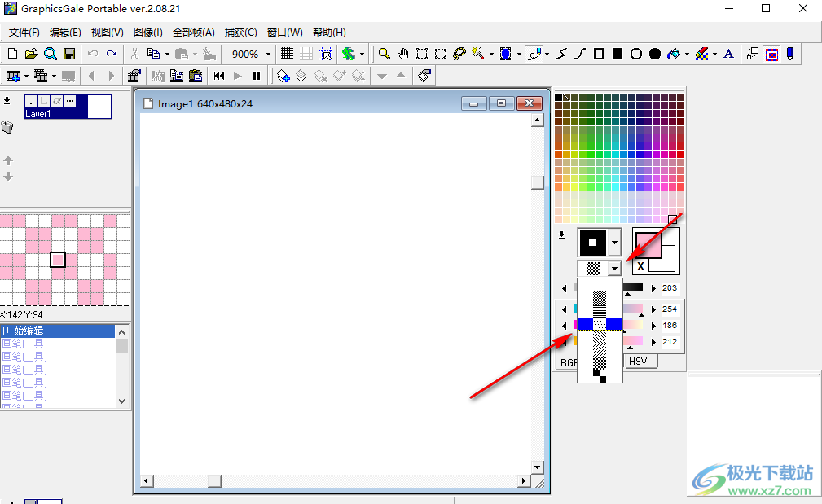The width and height of the screenshot is (822, 504).
Task: Toggle the light gray custom grid
Action: click(x=306, y=54)
